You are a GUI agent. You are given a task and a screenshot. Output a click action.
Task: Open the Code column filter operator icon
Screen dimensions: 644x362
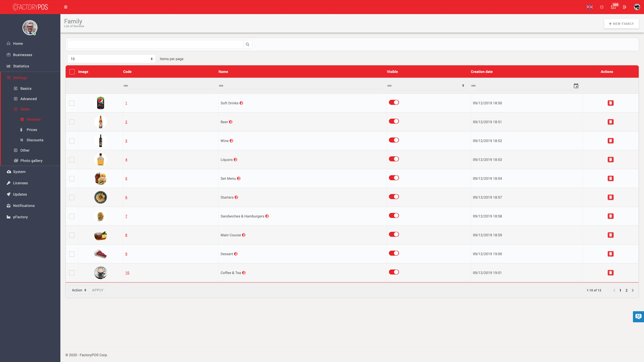coord(126,86)
